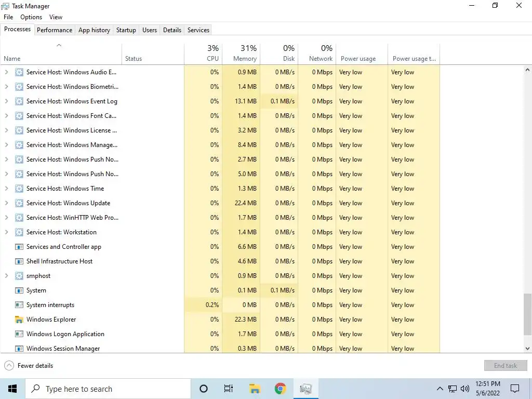Open Task View in the taskbar

point(229,389)
